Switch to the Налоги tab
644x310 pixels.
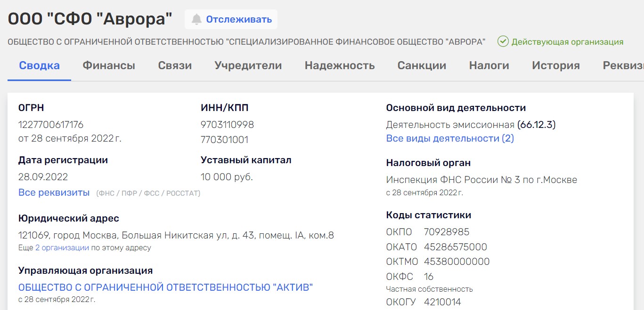(489, 66)
